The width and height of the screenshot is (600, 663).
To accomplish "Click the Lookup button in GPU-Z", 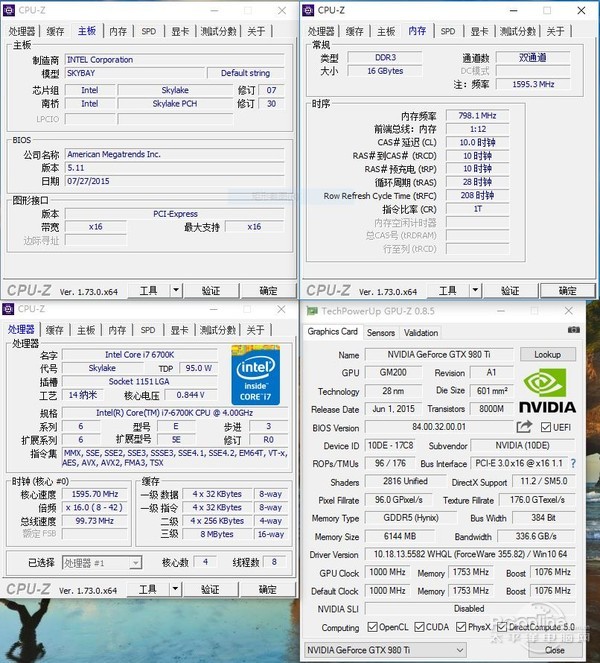I will click(548, 354).
